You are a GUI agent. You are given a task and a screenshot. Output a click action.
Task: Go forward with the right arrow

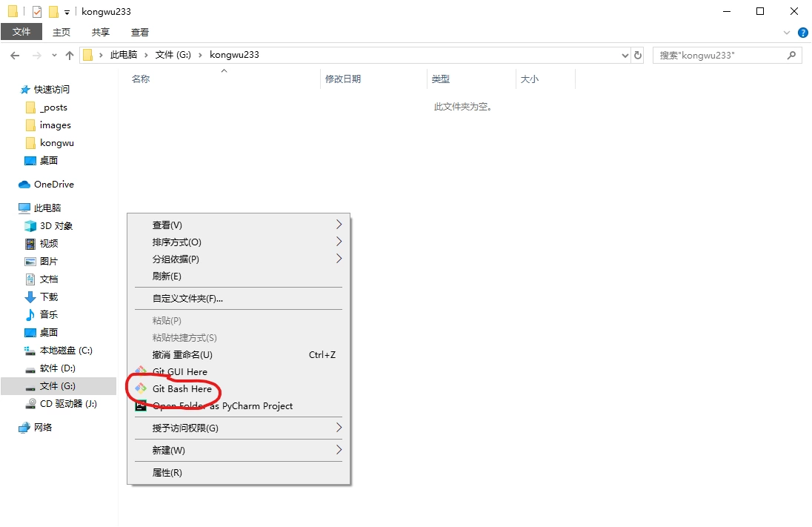[x=37, y=55]
